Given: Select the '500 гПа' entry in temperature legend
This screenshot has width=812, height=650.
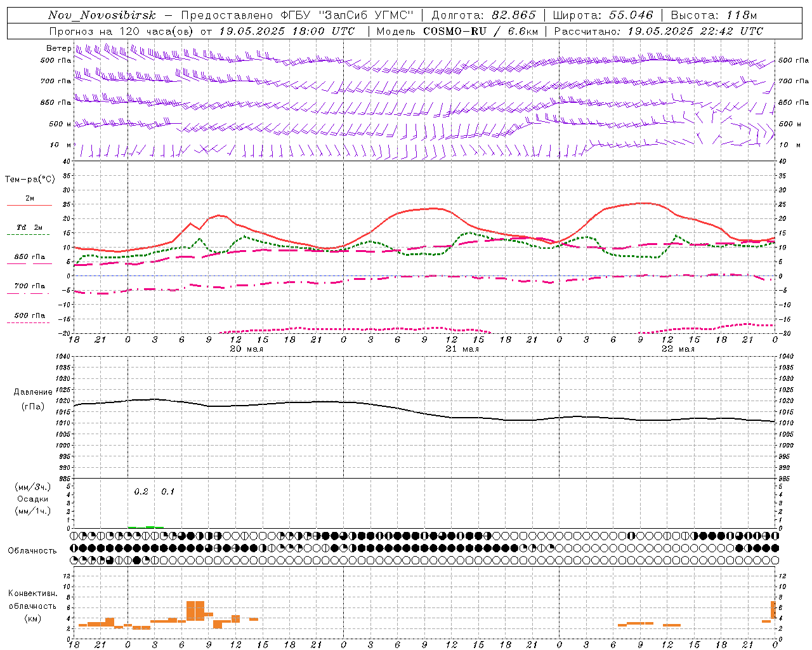Looking at the screenshot, I should pyautogui.click(x=30, y=315).
